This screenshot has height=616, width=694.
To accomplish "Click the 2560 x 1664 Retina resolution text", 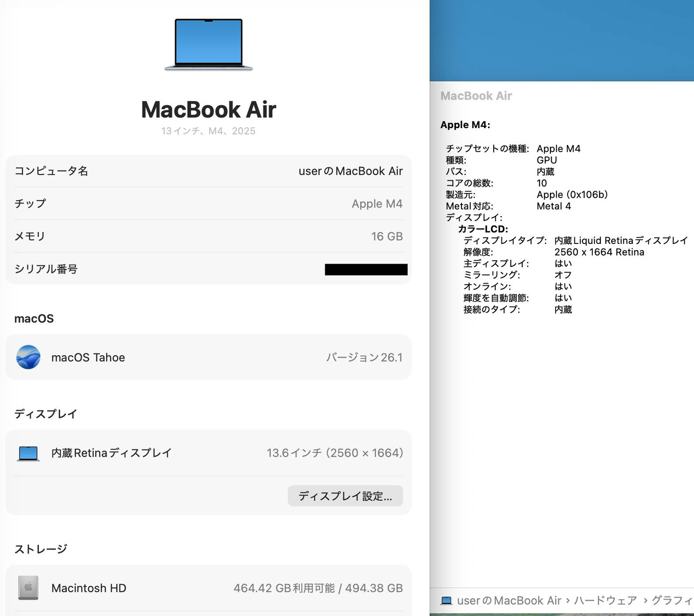I will (599, 252).
